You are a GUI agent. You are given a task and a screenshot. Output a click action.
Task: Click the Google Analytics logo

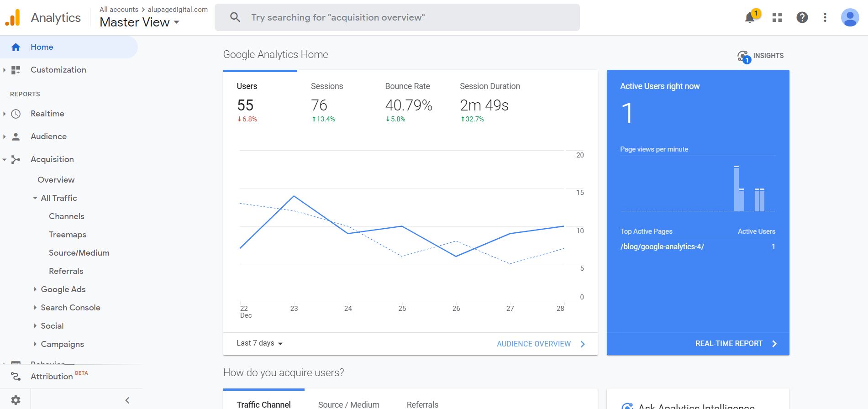[x=12, y=17]
